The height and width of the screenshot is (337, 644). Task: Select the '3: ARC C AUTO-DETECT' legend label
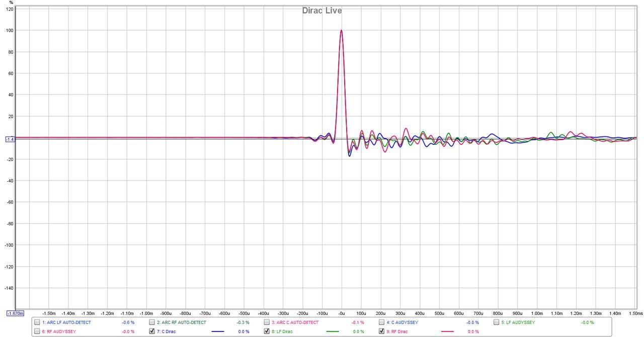tap(295, 322)
